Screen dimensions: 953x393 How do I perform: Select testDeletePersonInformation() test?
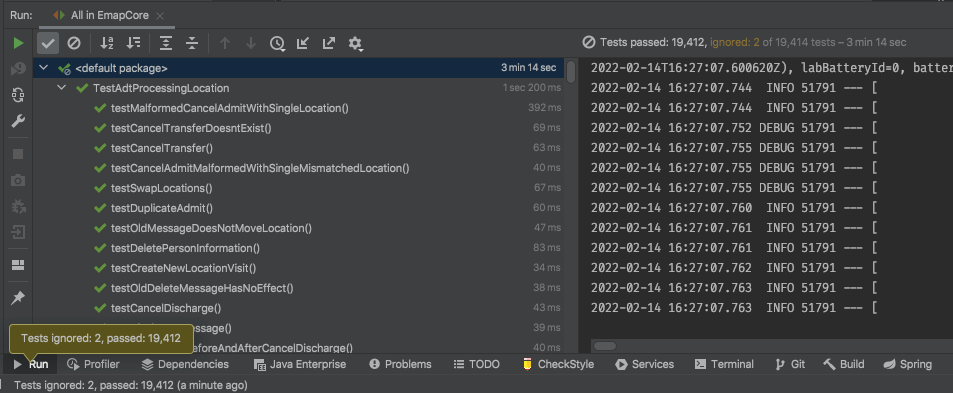coord(298,248)
